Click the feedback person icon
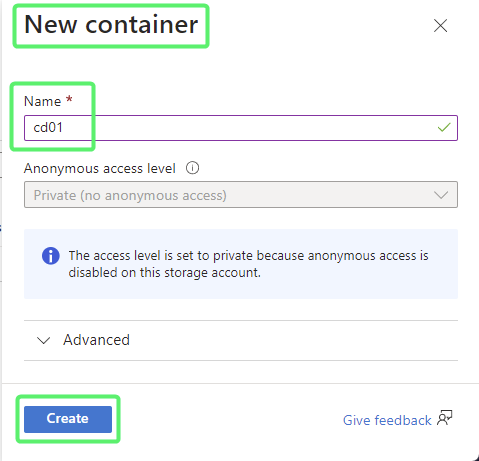The height and width of the screenshot is (461, 479). (x=444, y=418)
